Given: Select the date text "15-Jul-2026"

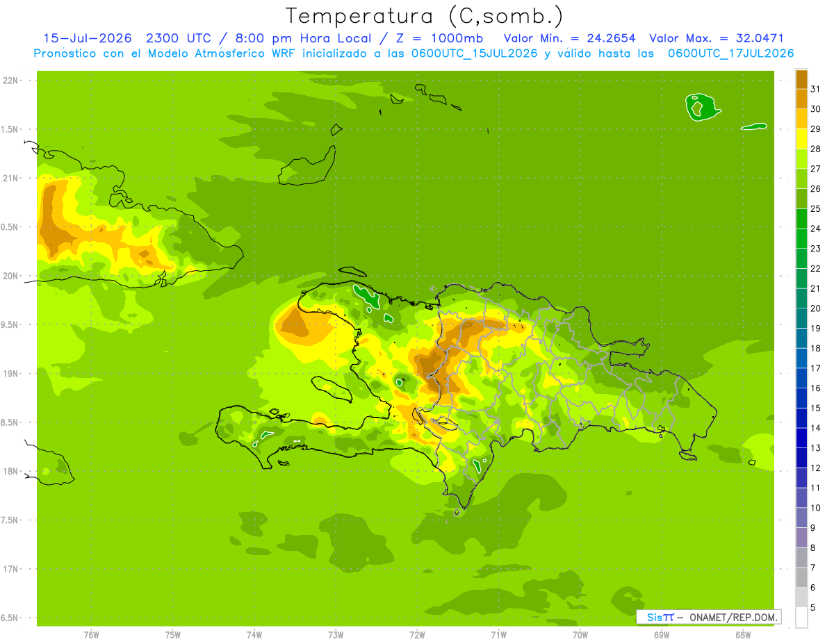Looking at the screenshot, I should click(x=88, y=38).
